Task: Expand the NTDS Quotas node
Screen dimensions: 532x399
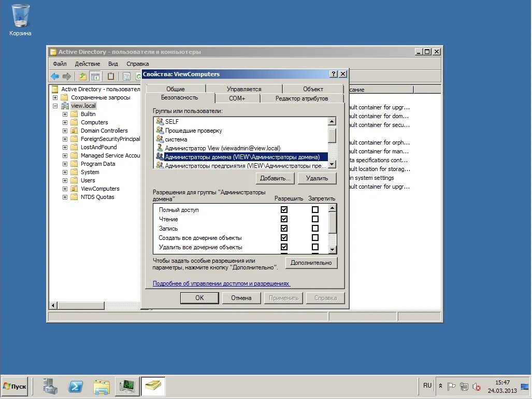Action: pos(65,197)
